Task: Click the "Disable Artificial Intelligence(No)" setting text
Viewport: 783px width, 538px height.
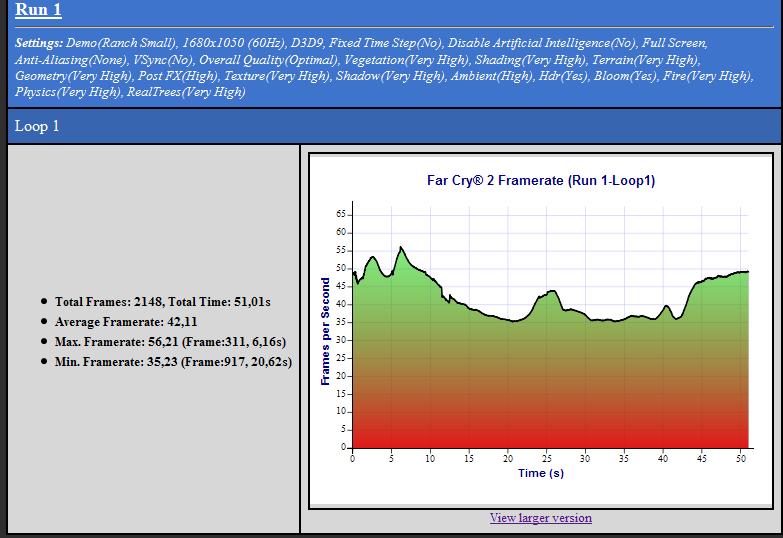Action: click(x=542, y=43)
